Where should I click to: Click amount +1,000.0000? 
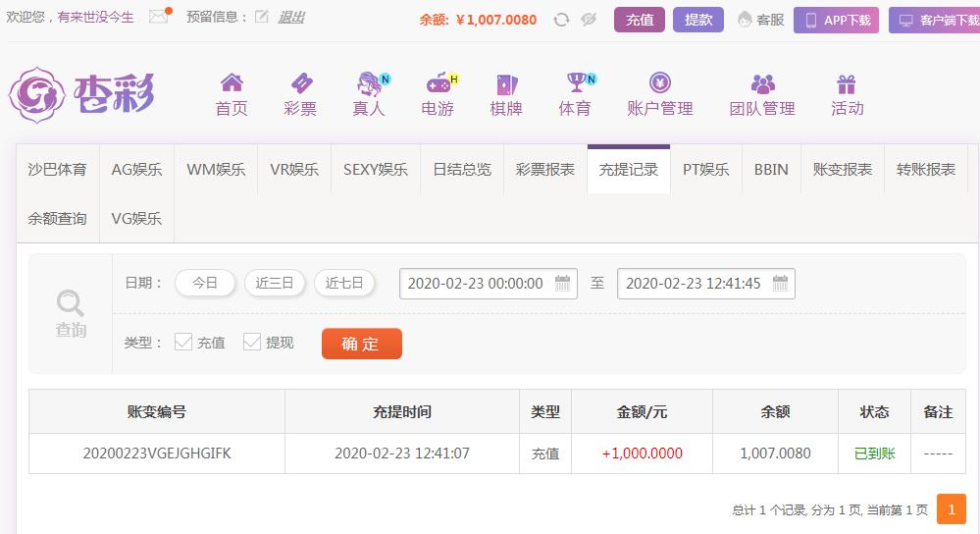[x=642, y=454]
